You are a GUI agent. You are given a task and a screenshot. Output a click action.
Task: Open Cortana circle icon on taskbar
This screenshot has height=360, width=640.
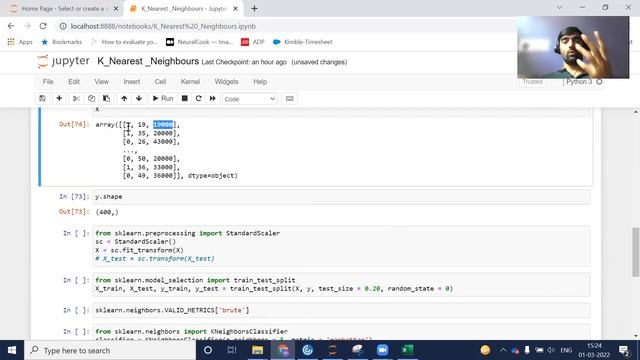point(208,350)
